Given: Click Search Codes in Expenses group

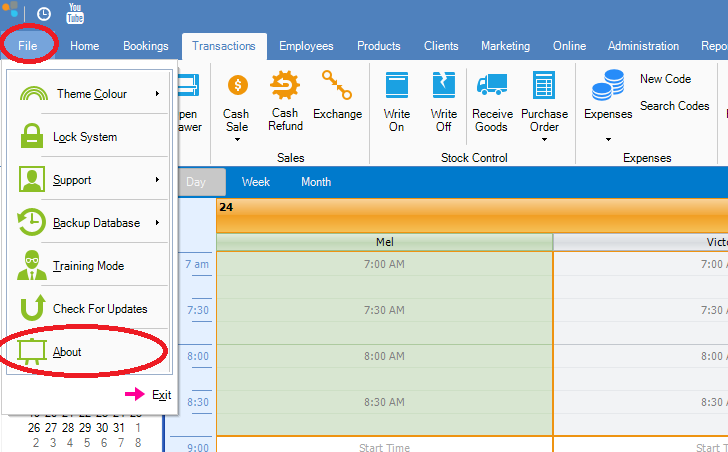Looking at the screenshot, I should 674,106.
